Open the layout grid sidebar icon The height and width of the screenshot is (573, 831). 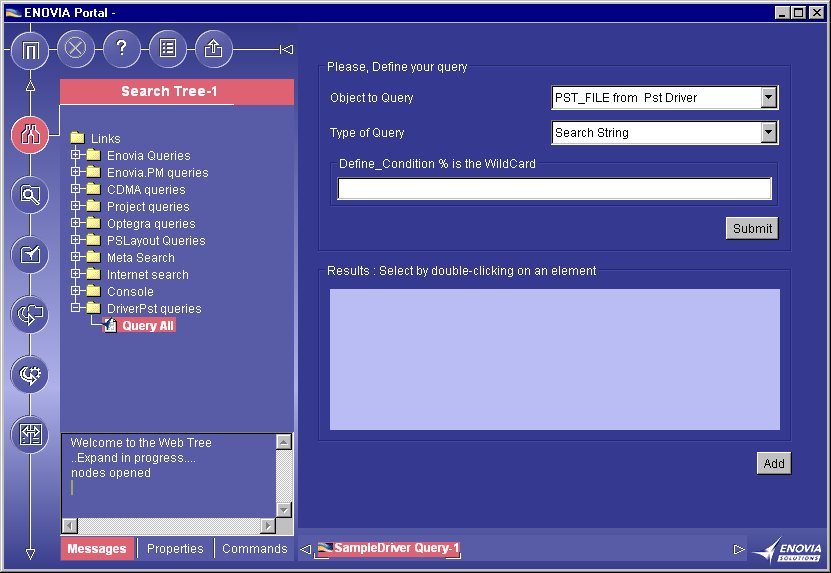click(30, 434)
